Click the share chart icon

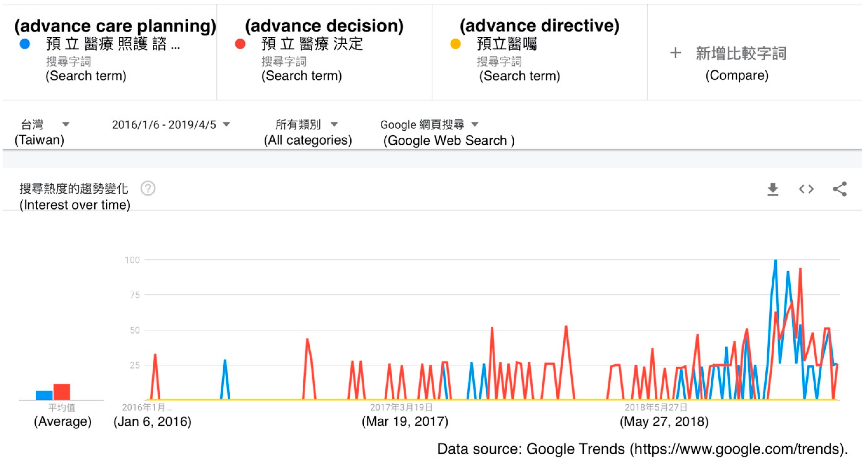pyautogui.click(x=839, y=189)
